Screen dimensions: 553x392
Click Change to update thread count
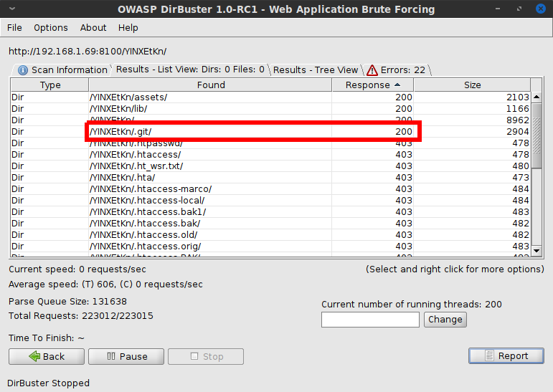(x=445, y=320)
